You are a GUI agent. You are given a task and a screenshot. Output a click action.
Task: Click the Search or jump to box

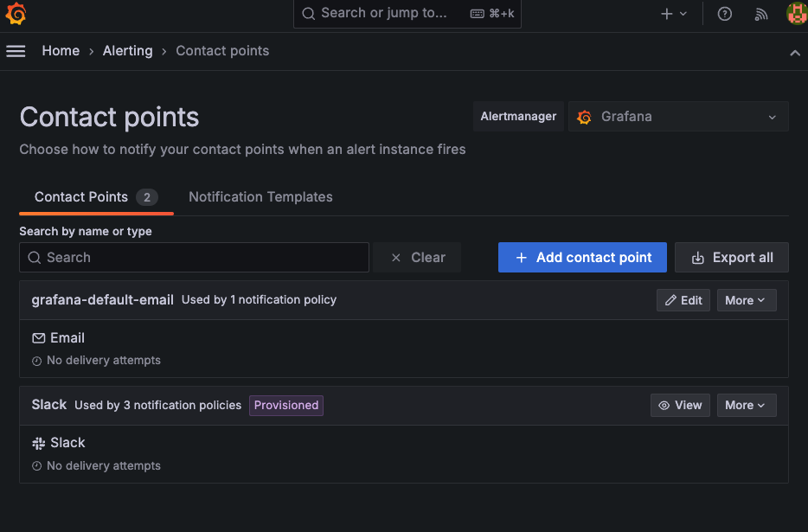pyautogui.click(x=407, y=13)
